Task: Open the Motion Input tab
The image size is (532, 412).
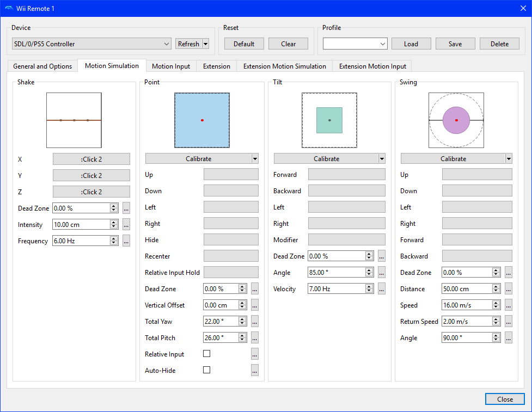Action: click(171, 66)
